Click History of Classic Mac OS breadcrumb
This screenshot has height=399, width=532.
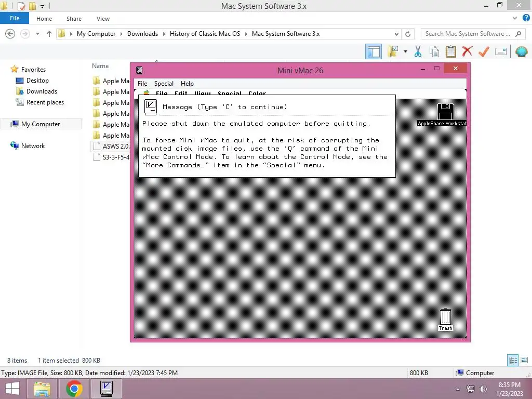(x=205, y=34)
